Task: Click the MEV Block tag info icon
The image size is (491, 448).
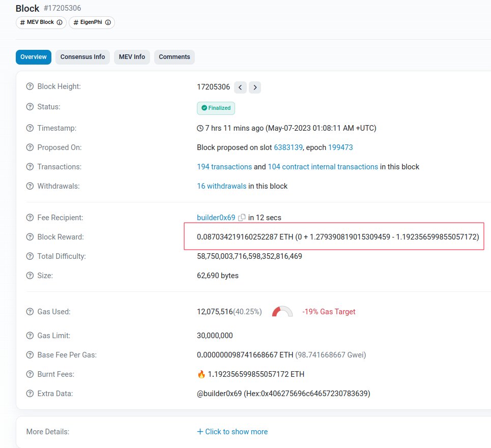Action: click(x=60, y=22)
